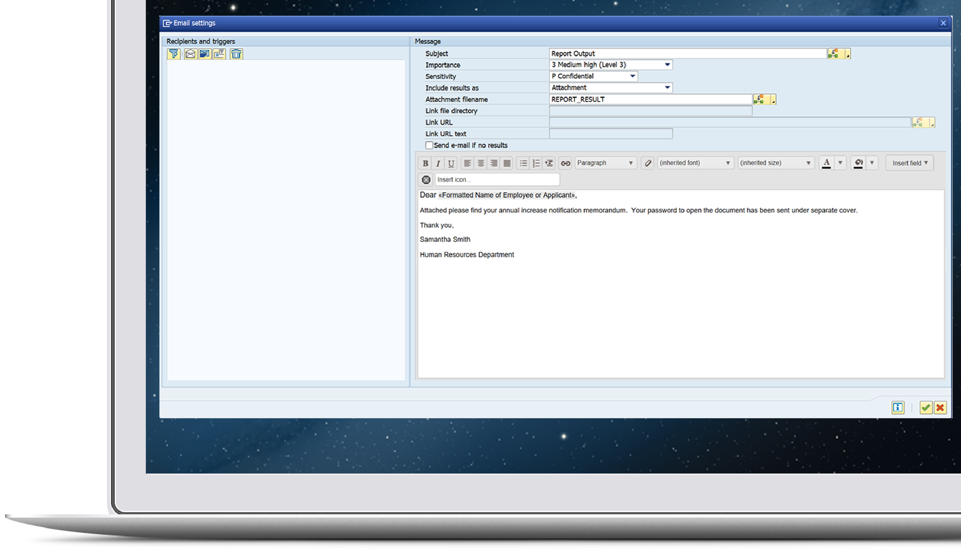This screenshot has width=961, height=560.
Task: Enable Send e-mail if no results checkbox
Action: pos(429,145)
